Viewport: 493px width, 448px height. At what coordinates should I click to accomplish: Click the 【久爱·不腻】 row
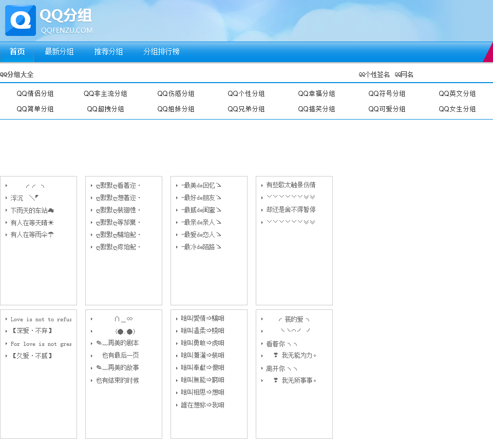click(31, 356)
